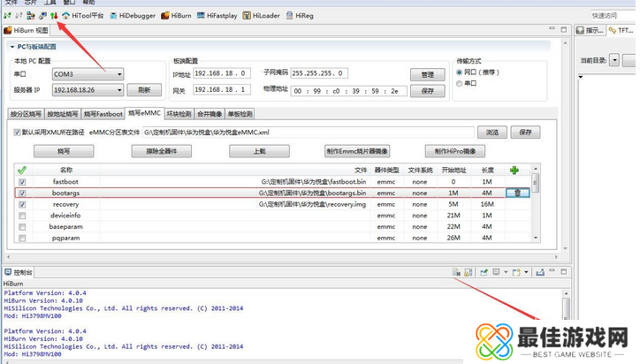Viewport: 640px width, 364px height.
Task: Enable the deviceinfo partition checkbox
Action: (x=22, y=215)
